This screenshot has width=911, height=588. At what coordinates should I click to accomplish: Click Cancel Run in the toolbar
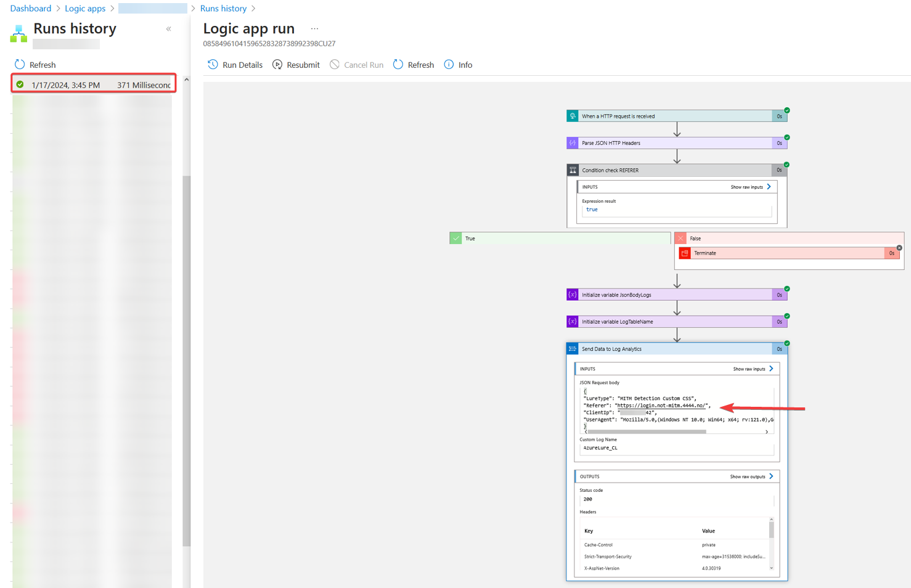(x=356, y=65)
